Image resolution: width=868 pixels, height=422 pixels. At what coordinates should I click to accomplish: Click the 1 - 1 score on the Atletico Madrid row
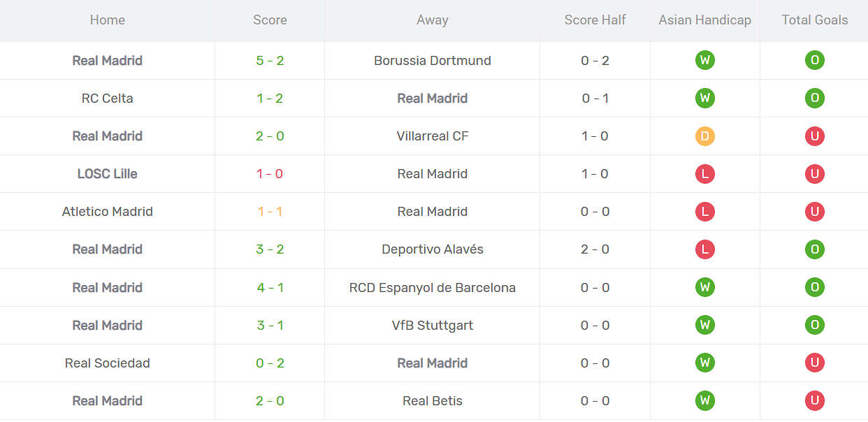pyautogui.click(x=270, y=212)
